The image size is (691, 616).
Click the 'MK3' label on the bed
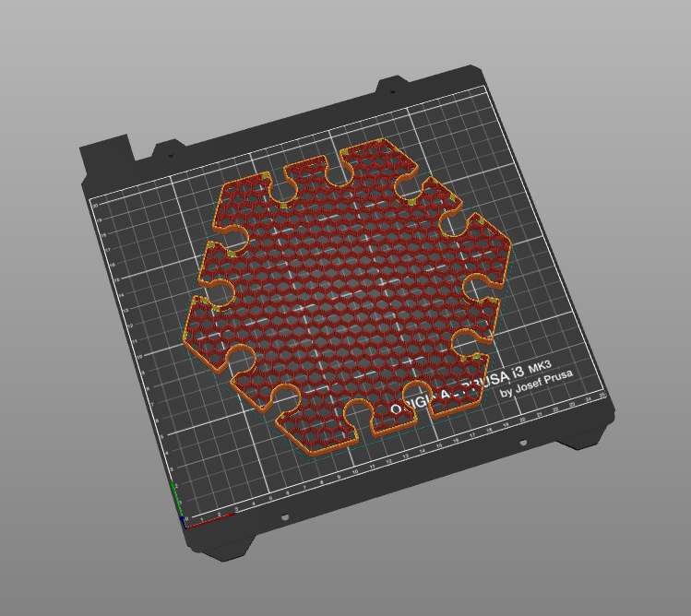[540, 366]
